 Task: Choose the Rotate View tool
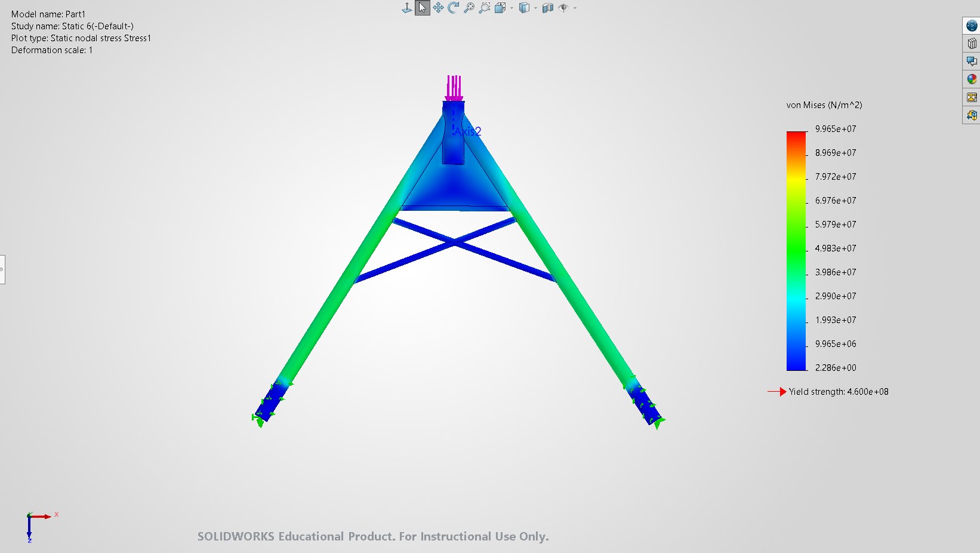coord(454,8)
